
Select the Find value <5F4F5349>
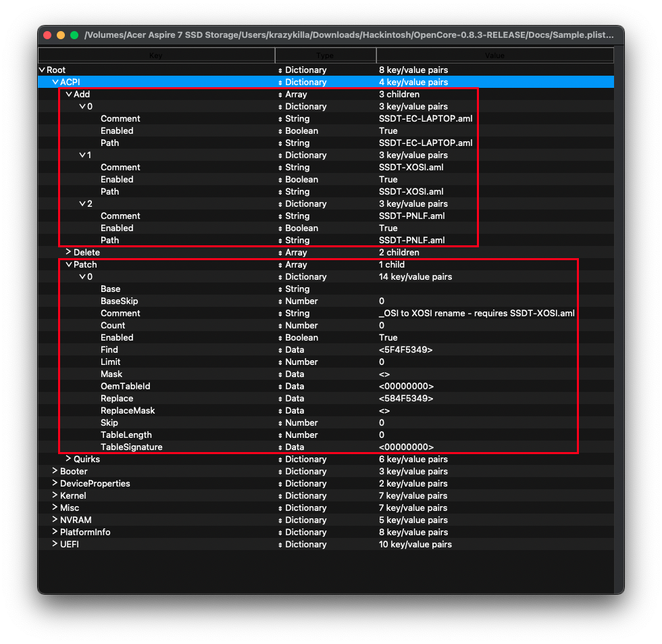point(405,350)
